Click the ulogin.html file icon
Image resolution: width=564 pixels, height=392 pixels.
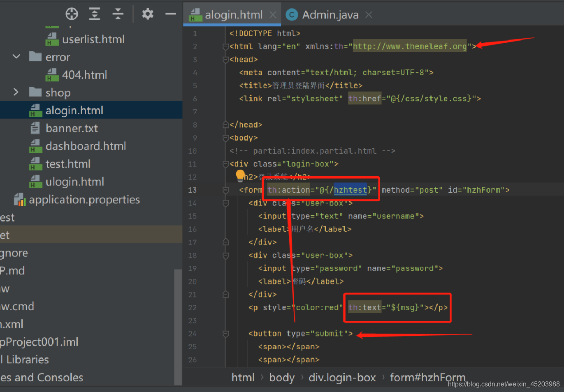(x=35, y=182)
